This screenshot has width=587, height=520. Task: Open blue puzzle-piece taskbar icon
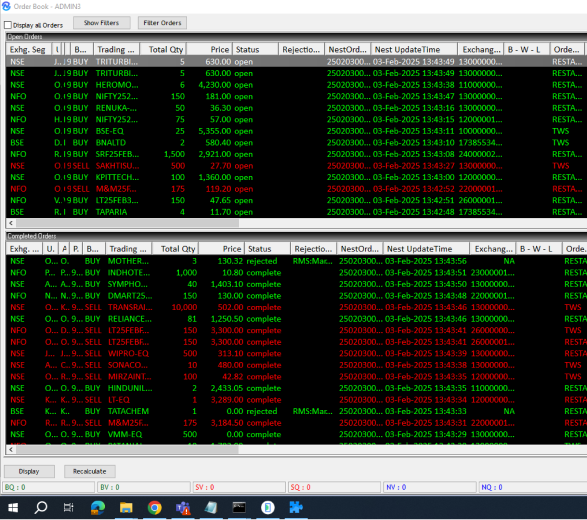coord(296,508)
